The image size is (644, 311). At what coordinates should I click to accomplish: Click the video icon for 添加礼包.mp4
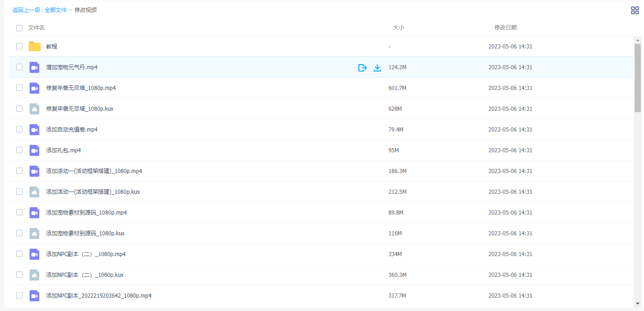(x=35, y=150)
